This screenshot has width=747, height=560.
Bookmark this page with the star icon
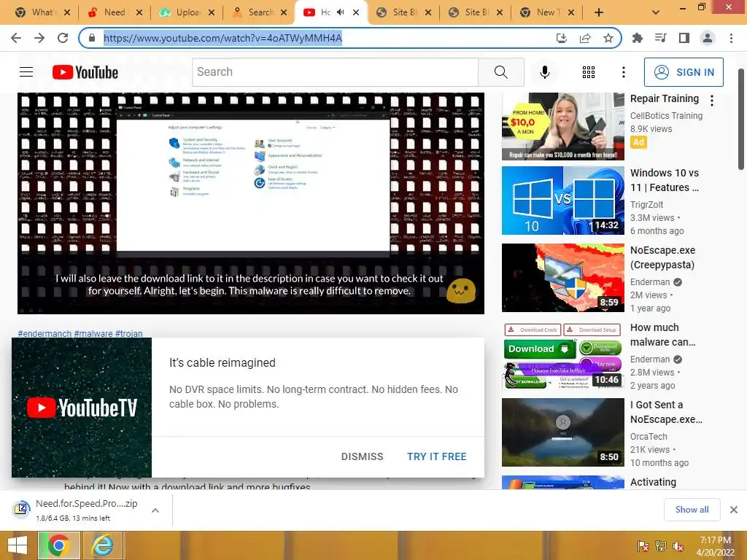(608, 38)
